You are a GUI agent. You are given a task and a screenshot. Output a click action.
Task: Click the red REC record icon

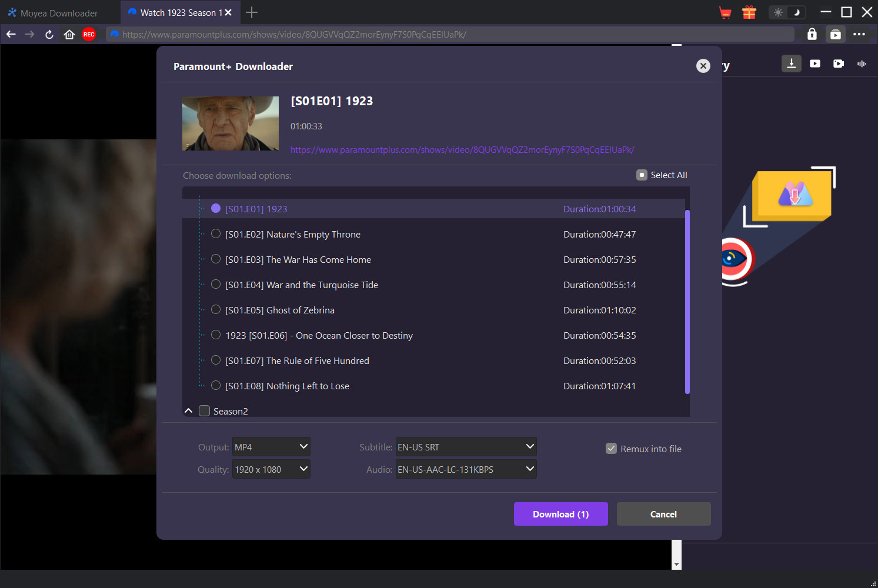(89, 34)
